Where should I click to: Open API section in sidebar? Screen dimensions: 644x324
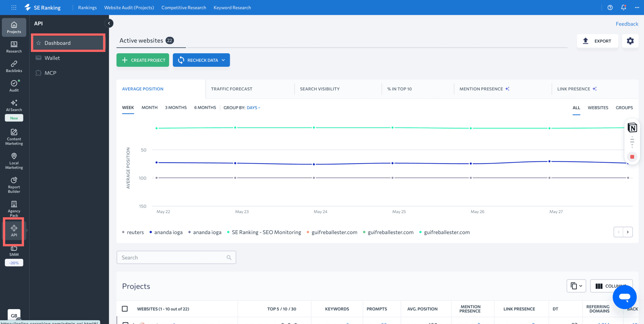pyautogui.click(x=14, y=231)
